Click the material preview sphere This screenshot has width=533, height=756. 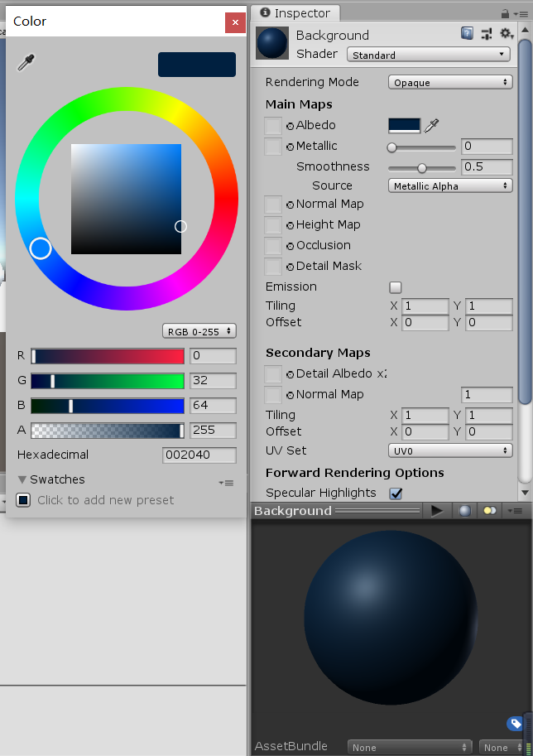(391, 618)
